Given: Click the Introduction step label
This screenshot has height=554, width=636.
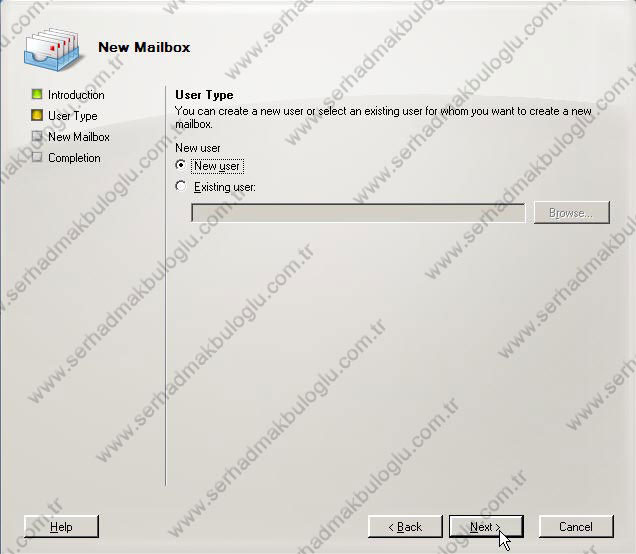Looking at the screenshot, I should 76,95.
